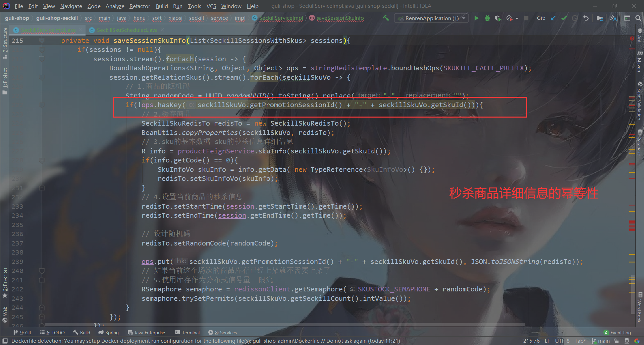The width and height of the screenshot is (644, 345).
Task: Open the Terminal tool window
Action: click(187, 333)
